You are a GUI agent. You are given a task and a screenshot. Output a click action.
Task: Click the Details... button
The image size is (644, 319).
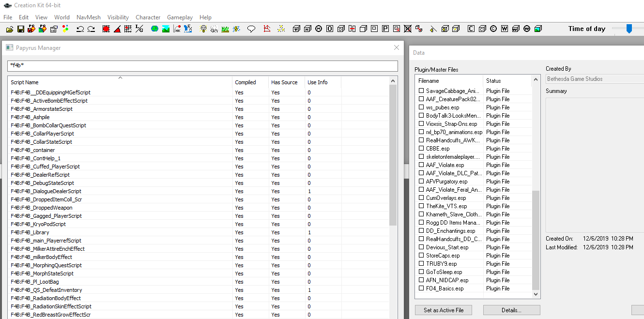[x=511, y=310]
